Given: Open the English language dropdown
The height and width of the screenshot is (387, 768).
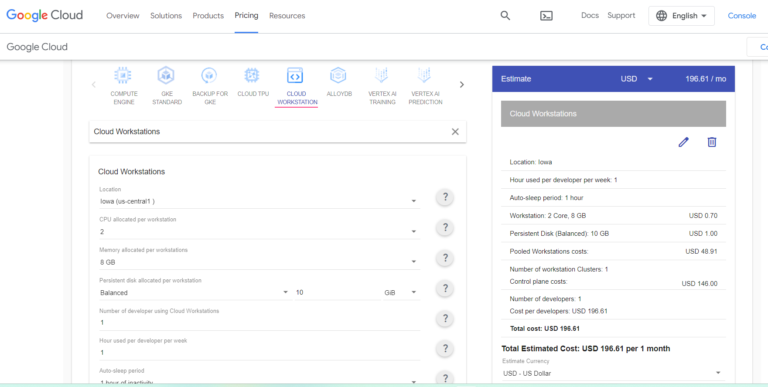Looking at the screenshot, I should (x=681, y=16).
